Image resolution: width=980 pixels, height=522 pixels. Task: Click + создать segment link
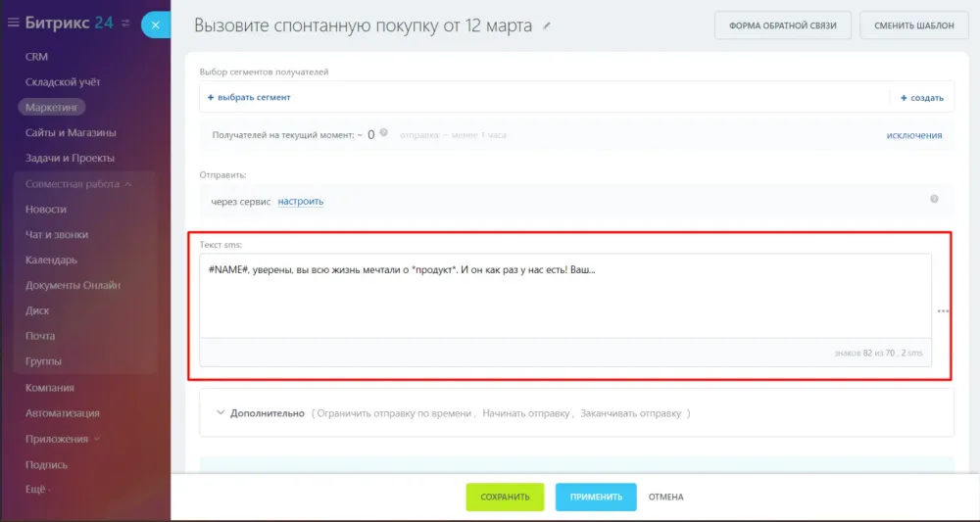(x=922, y=98)
